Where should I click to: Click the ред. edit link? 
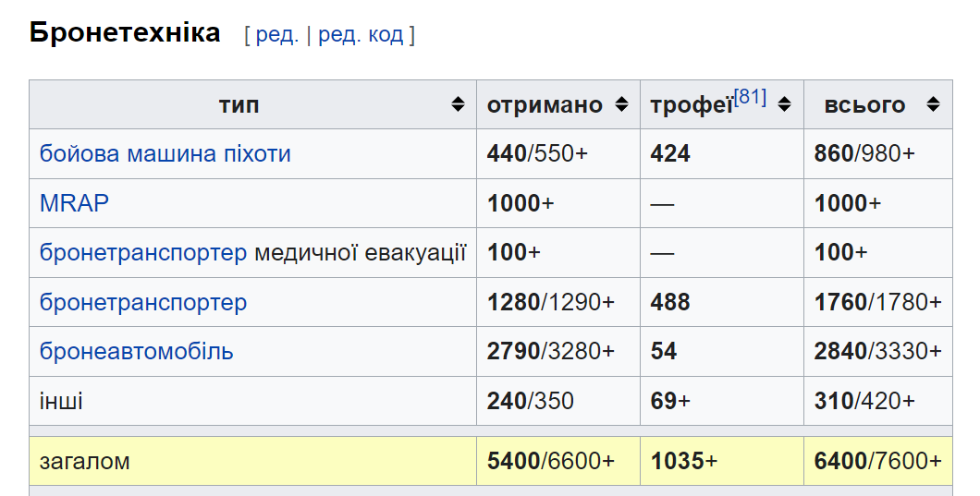(276, 35)
